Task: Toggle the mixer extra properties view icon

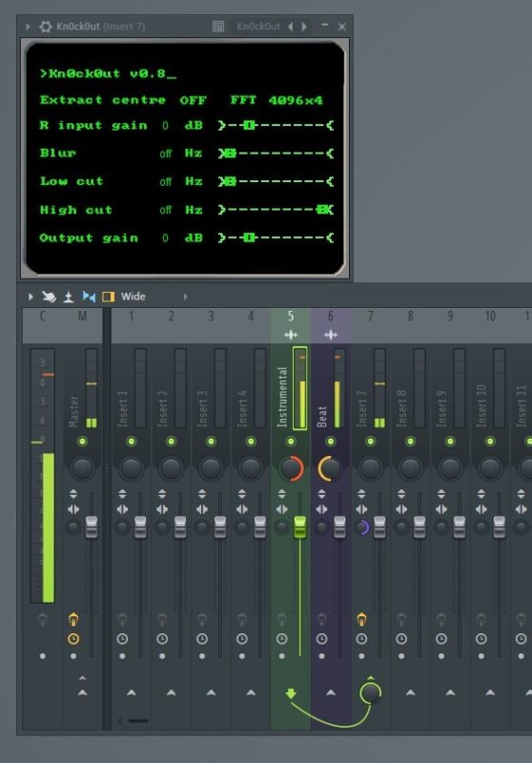Action: 89,297
